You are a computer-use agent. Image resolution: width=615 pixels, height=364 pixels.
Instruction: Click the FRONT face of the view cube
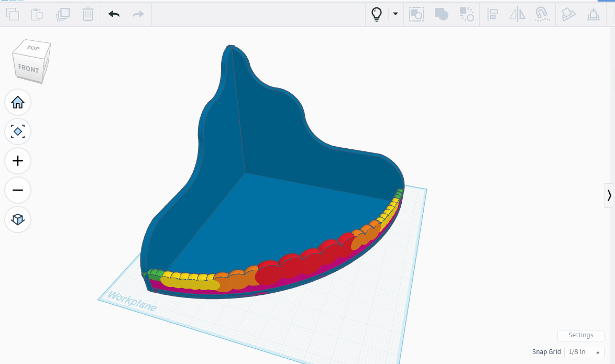(28, 69)
